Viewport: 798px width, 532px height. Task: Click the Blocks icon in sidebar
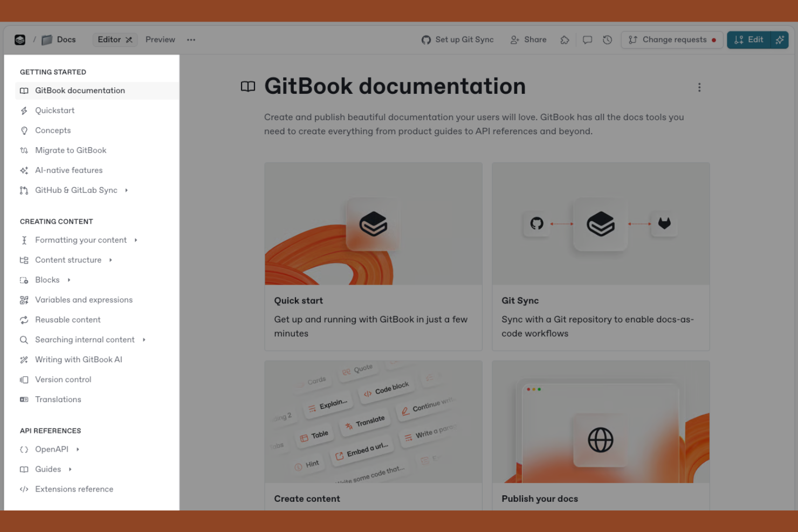pos(24,280)
